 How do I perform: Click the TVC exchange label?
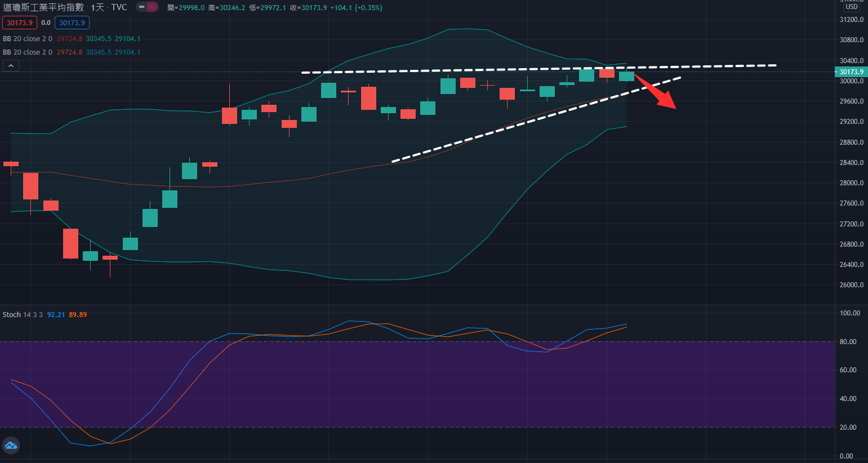(x=119, y=7)
